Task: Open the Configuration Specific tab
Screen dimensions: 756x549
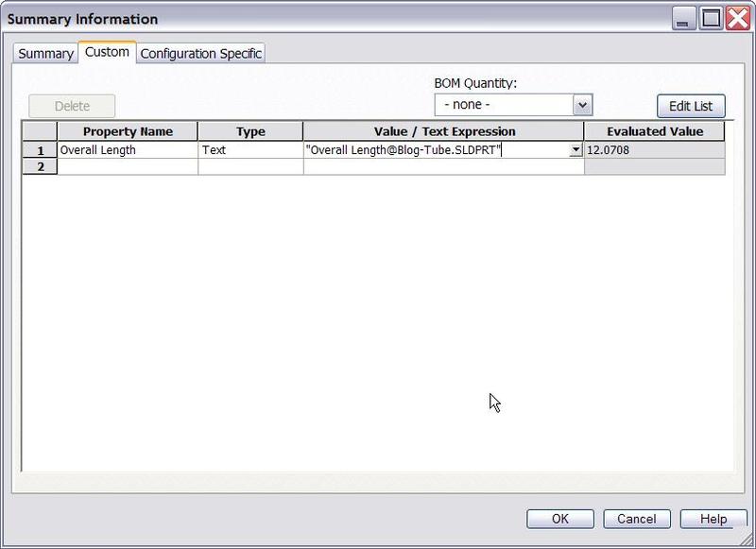Action: coord(200,54)
